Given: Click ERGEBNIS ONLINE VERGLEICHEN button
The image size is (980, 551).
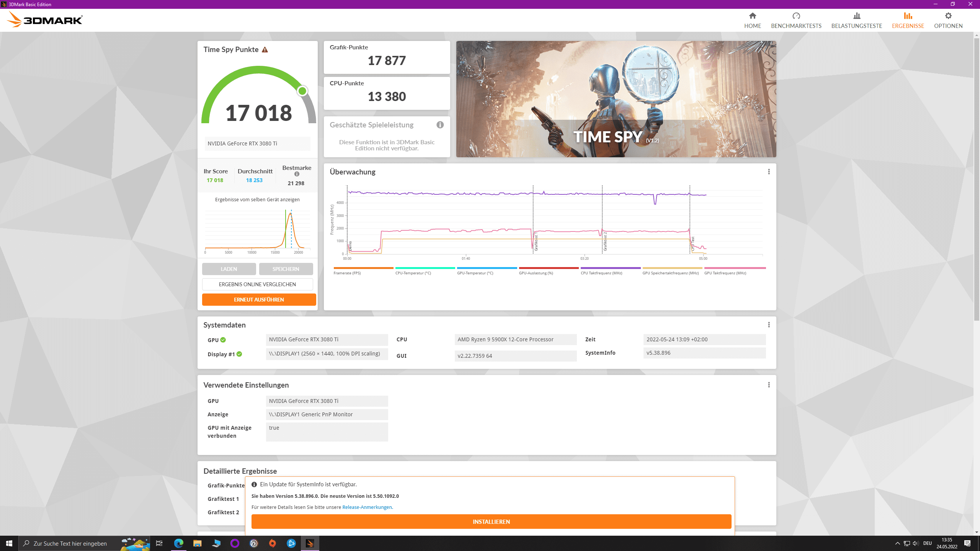Looking at the screenshot, I should (x=257, y=284).
